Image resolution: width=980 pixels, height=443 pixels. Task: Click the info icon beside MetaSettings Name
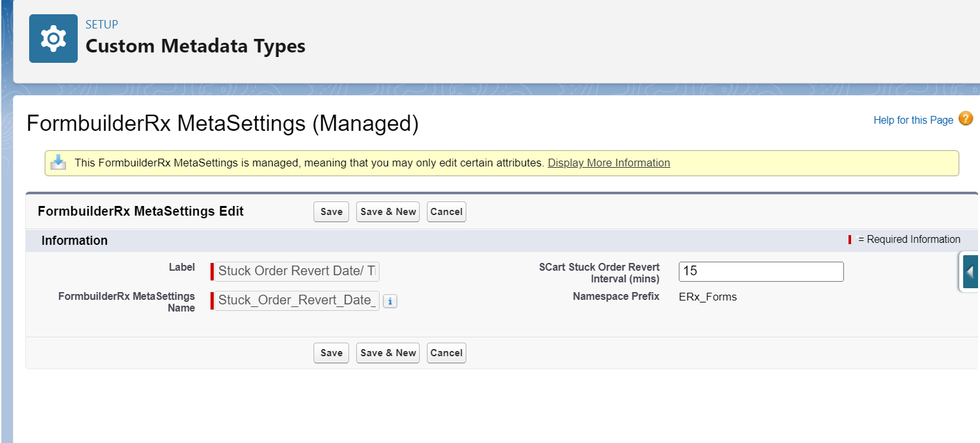pyautogui.click(x=390, y=301)
